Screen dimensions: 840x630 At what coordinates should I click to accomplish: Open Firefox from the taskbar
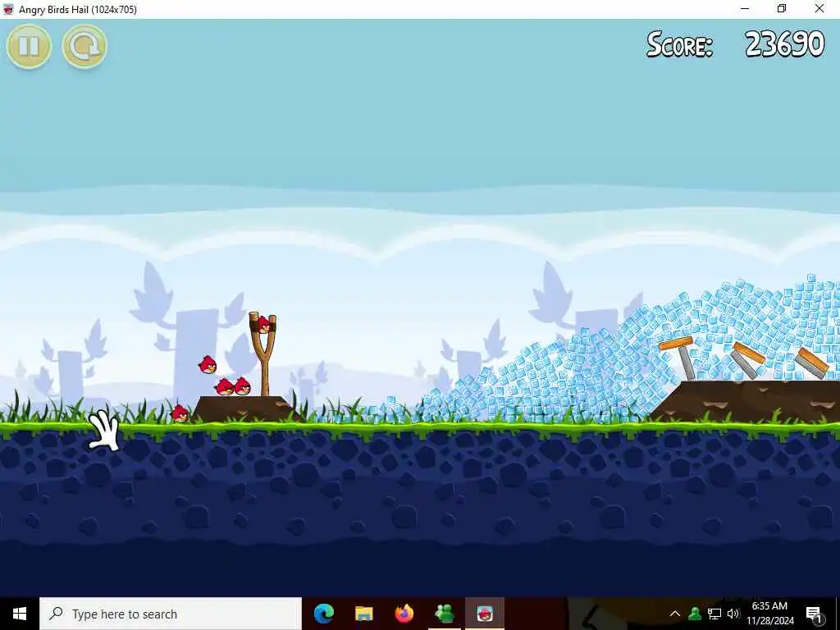(404, 614)
